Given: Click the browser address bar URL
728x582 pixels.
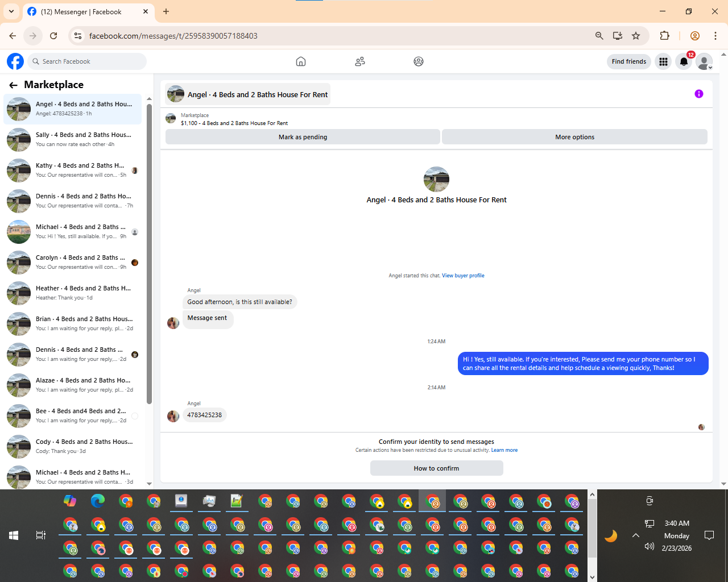Looking at the screenshot, I should coord(173,36).
